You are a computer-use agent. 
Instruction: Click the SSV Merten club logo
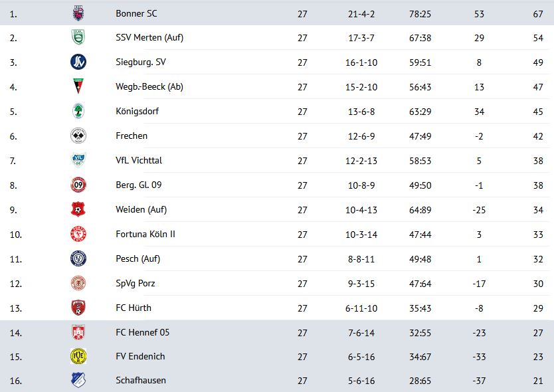point(78,38)
